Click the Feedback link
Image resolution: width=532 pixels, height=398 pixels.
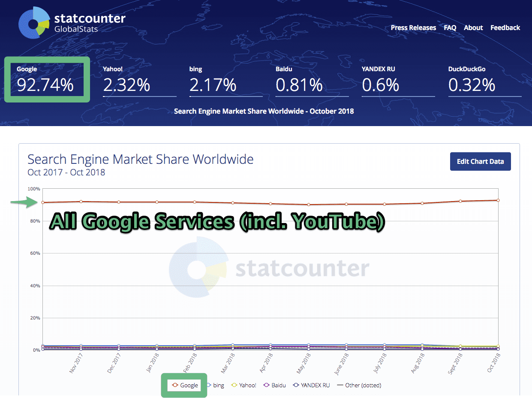(x=505, y=27)
